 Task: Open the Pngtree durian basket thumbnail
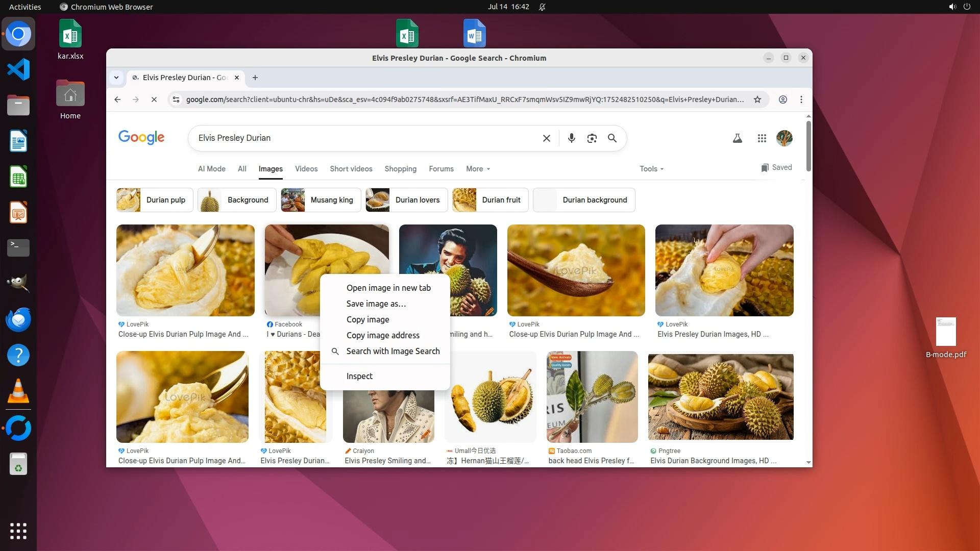tap(720, 396)
